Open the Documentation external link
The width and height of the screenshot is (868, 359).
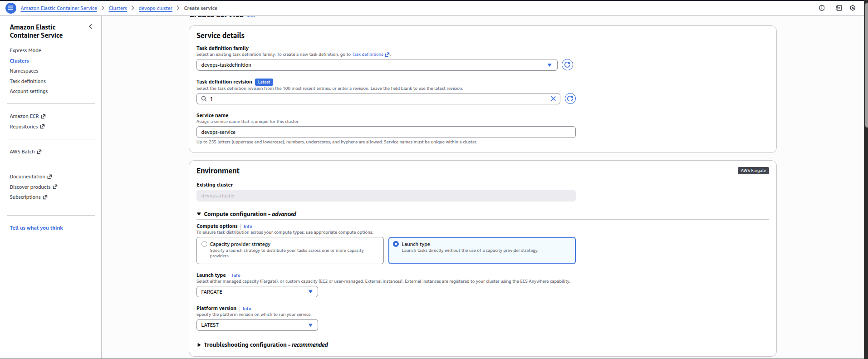coord(31,177)
